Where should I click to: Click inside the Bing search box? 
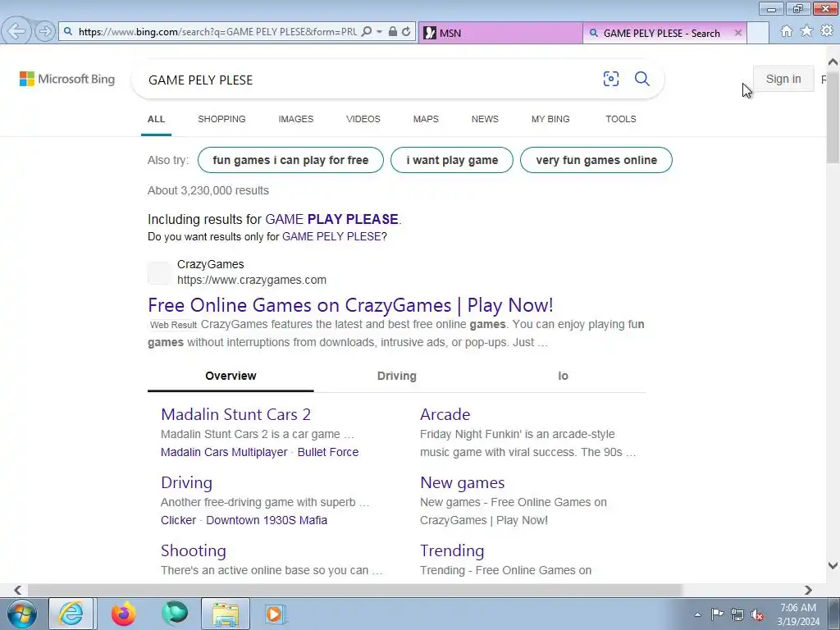370,80
